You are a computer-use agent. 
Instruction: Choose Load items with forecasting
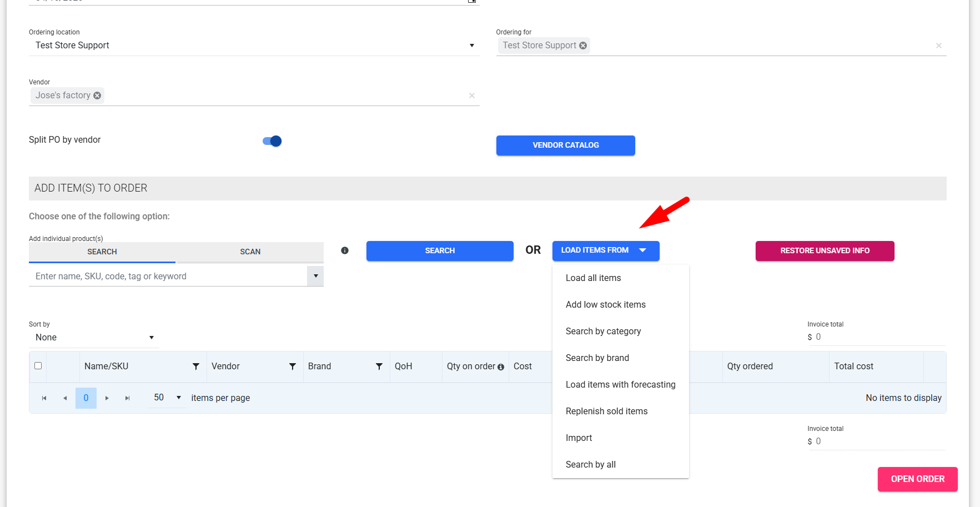pos(620,385)
